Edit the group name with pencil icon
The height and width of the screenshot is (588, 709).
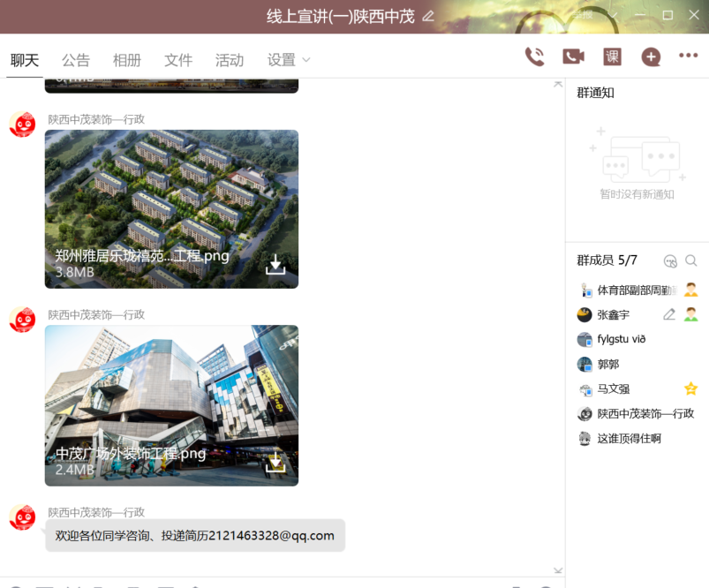click(428, 16)
